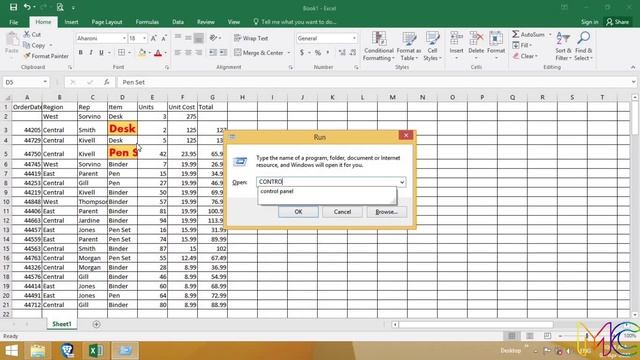Viewport: 640px width, 360px height.
Task: Open the File tab
Action: coord(13,22)
